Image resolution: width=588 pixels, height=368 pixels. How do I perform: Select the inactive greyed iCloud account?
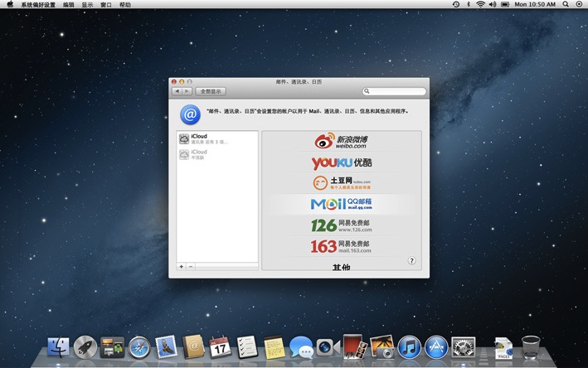click(217, 154)
